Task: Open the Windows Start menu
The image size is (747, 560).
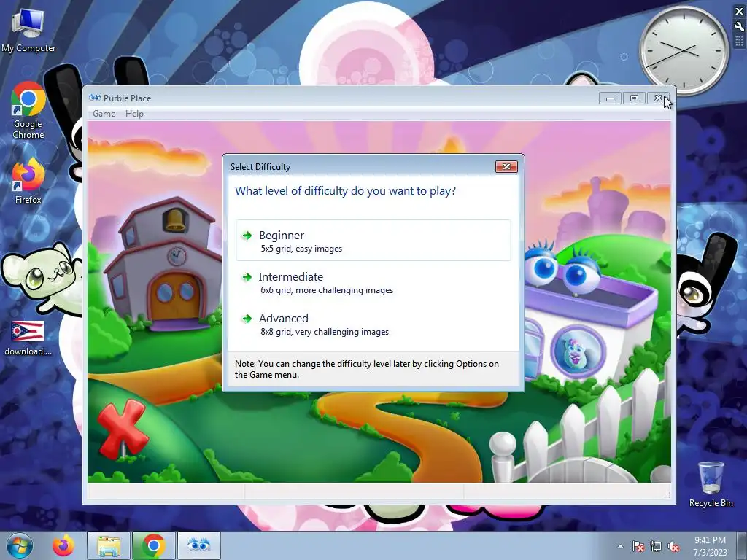Action: (20, 545)
